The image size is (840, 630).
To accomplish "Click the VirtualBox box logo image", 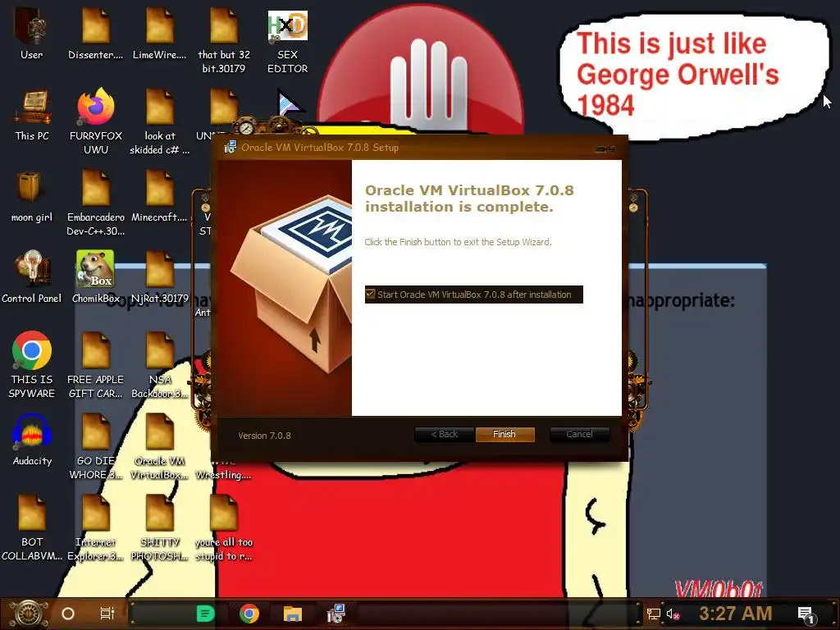I will [x=293, y=284].
